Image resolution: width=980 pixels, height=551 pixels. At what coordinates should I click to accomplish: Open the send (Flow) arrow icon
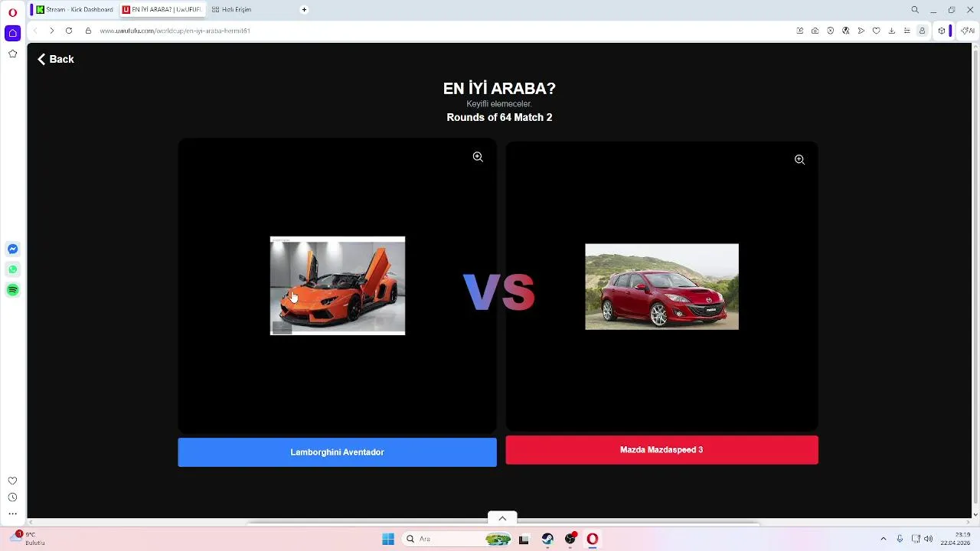(x=861, y=31)
